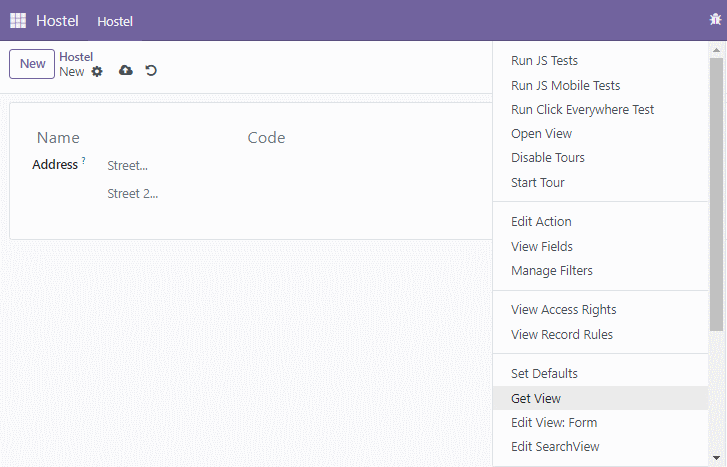
Task: Click the debug bug icon
Action: pos(715,19)
